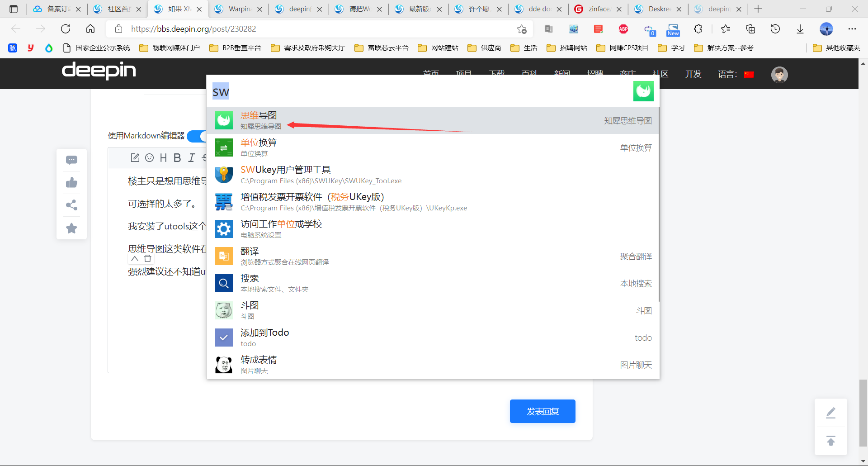This screenshot has height=466, width=868.
Task: Open the 国家企业公示系统 bookmark
Action: pyautogui.click(x=96, y=48)
